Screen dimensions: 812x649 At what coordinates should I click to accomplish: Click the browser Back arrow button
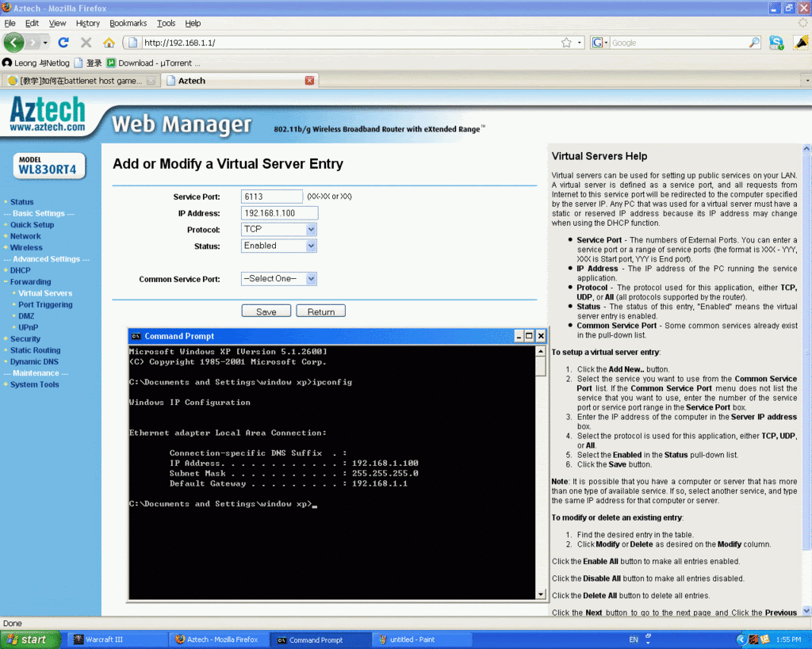14,42
